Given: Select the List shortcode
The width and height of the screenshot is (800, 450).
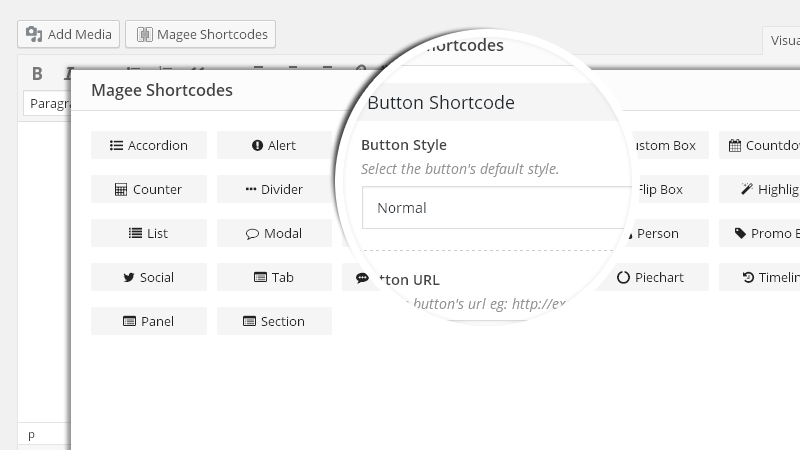Looking at the screenshot, I should pos(149,233).
